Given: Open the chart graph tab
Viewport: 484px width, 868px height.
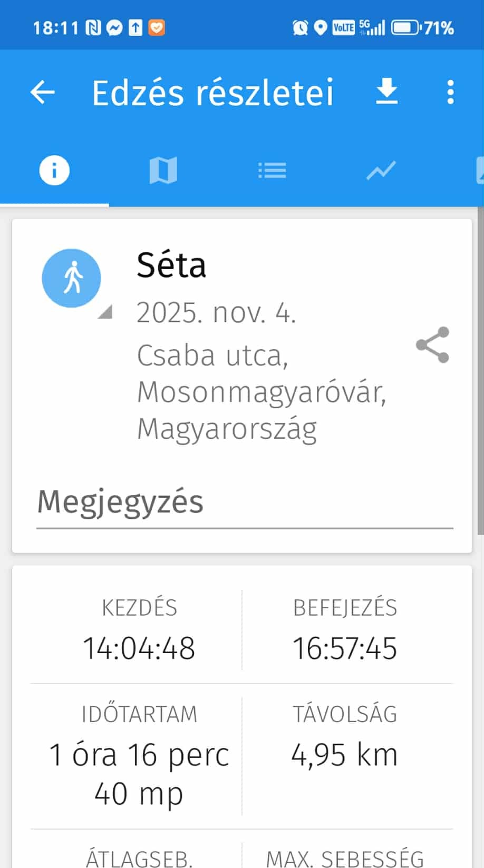Looking at the screenshot, I should point(381,171).
